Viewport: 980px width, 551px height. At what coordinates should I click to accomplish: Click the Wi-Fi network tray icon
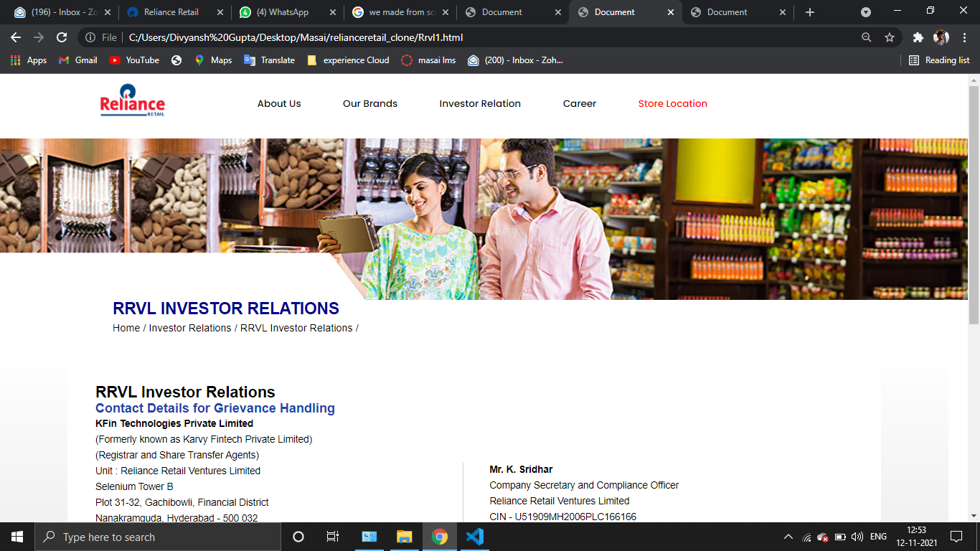pyautogui.click(x=806, y=537)
